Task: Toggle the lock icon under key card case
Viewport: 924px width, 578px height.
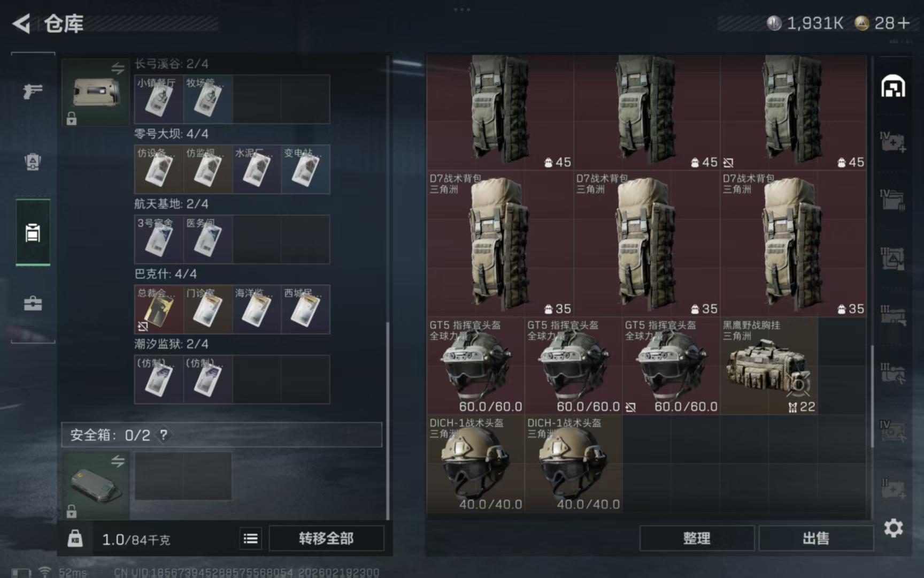Action: [71, 119]
